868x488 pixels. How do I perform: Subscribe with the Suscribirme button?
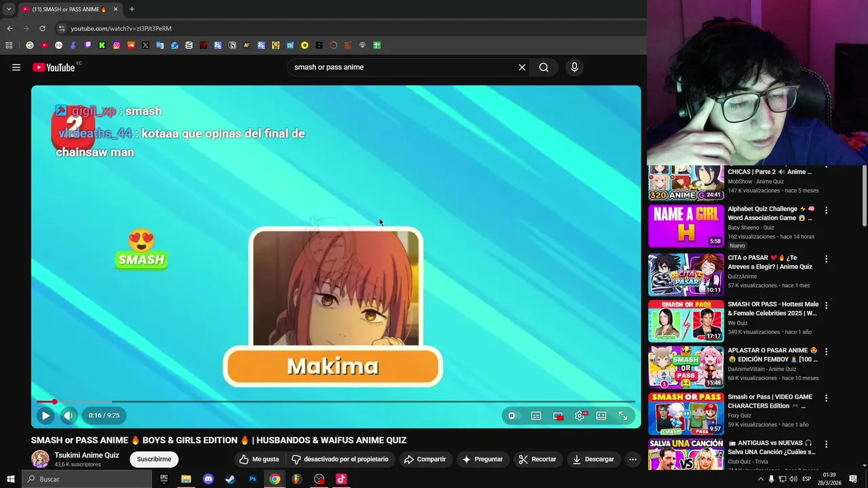point(154,459)
